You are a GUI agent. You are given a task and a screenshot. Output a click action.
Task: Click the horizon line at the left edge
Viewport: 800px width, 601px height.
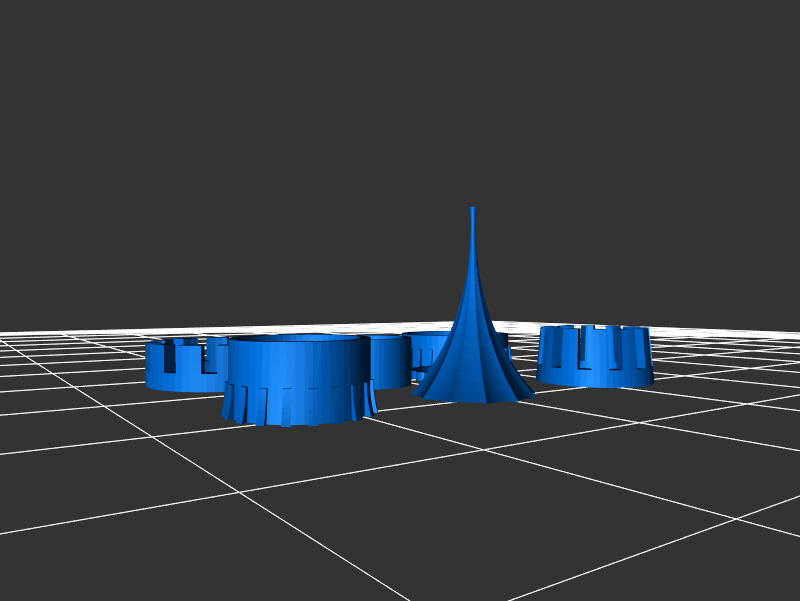click(5, 333)
